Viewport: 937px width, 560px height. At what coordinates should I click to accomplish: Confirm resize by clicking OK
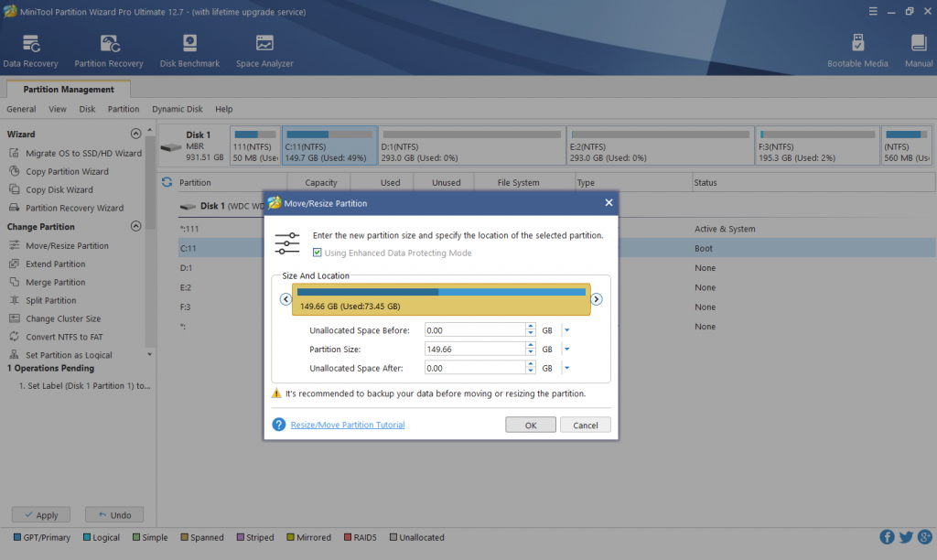pos(530,424)
